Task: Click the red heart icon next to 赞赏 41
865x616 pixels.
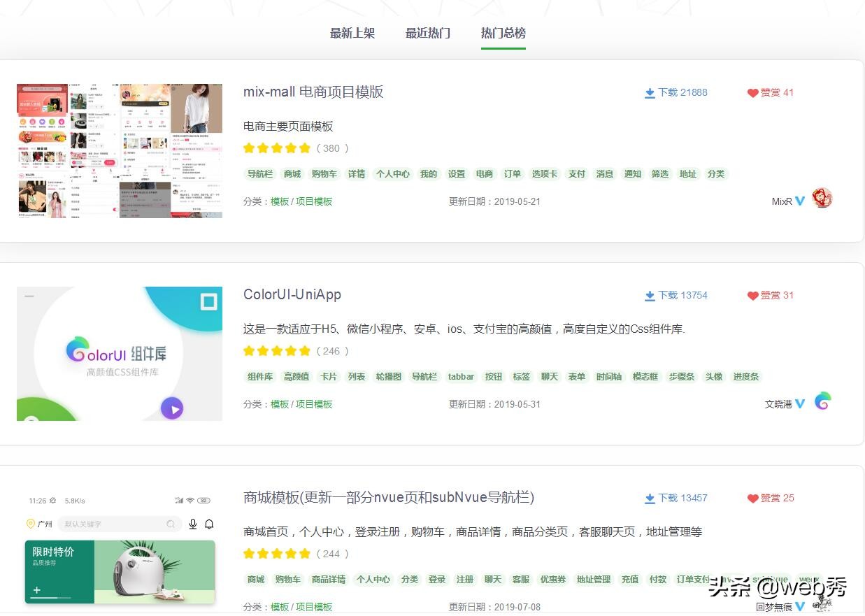Action: coord(752,92)
